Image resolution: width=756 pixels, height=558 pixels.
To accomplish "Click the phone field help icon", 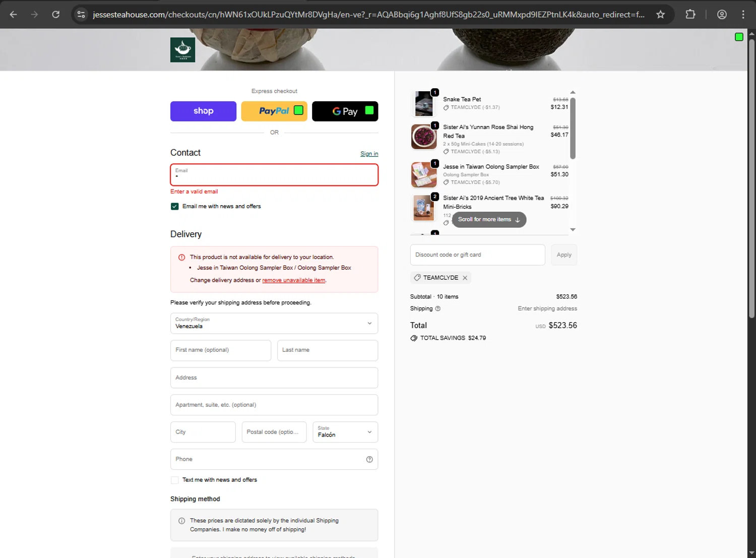I will (369, 459).
